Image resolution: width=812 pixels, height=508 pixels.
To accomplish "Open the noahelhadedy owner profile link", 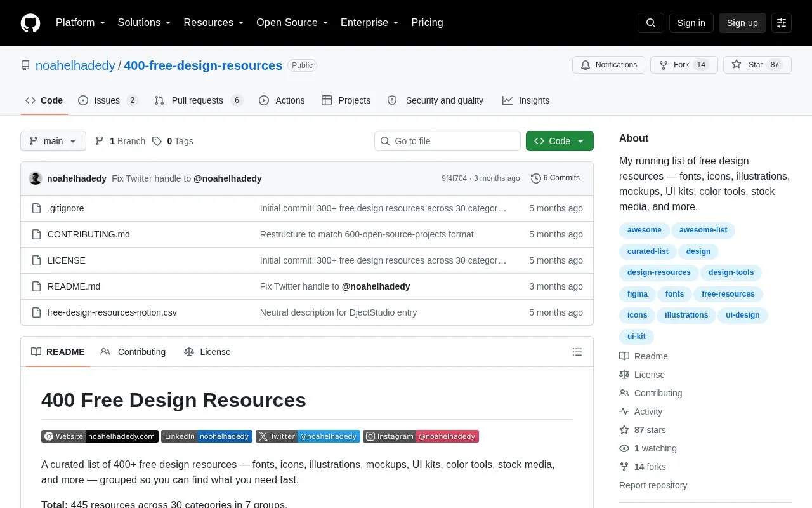I will click(x=75, y=65).
